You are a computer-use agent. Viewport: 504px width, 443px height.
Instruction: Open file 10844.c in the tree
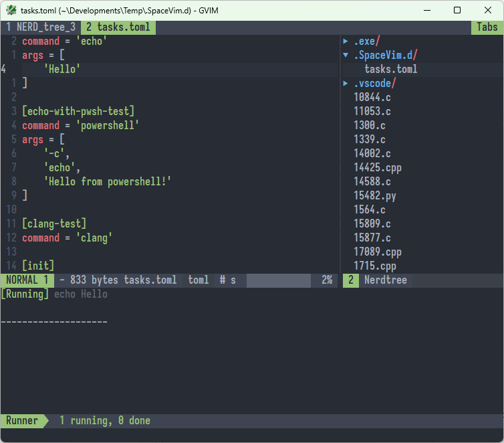[372, 97]
